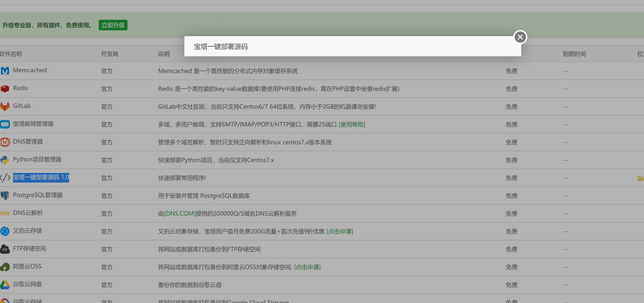This screenshot has height=303, width=644.
Task: Click the FTP存储空间 cloud icon
Action: (x=5, y=249)
